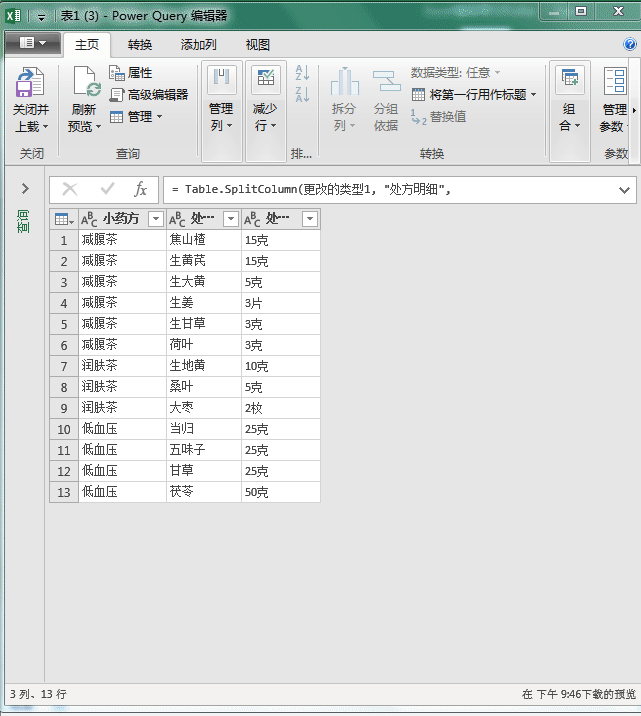Open filter dropdown for third 处… column
Screen dimensions: 641x716
point(310,219)
